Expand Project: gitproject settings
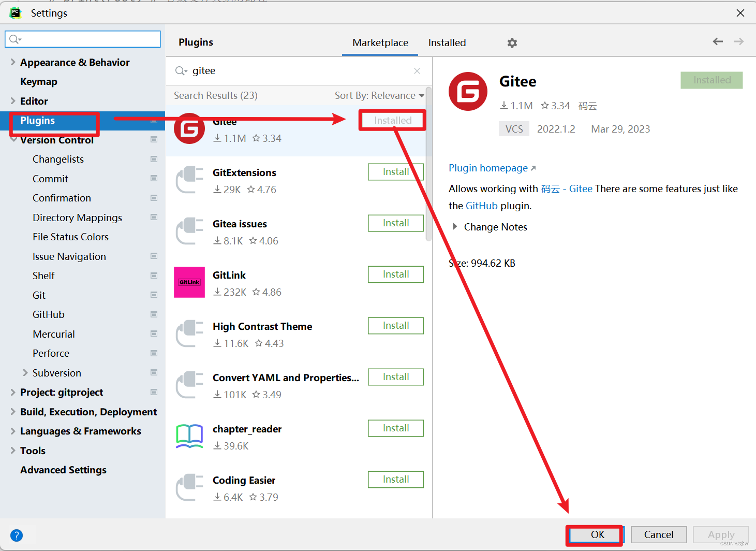Screen dimensions: 756x551 pos(13,392)
